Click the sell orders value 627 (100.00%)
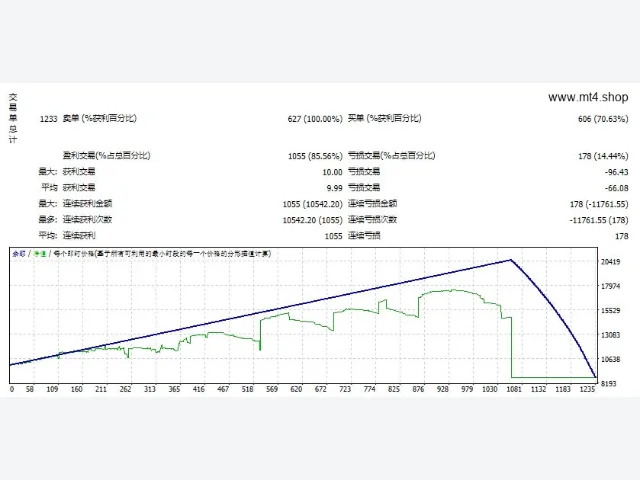640x480 pixels. (x=315, y=119)
